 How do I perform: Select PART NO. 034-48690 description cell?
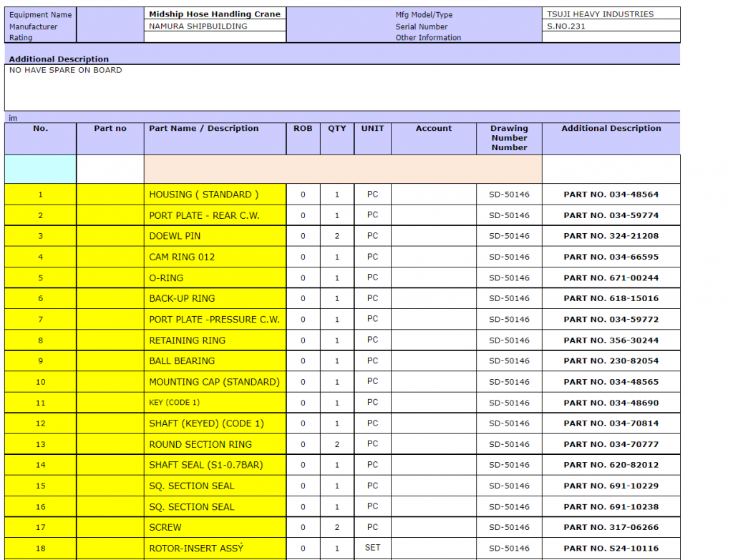click(x=611, y=403)
